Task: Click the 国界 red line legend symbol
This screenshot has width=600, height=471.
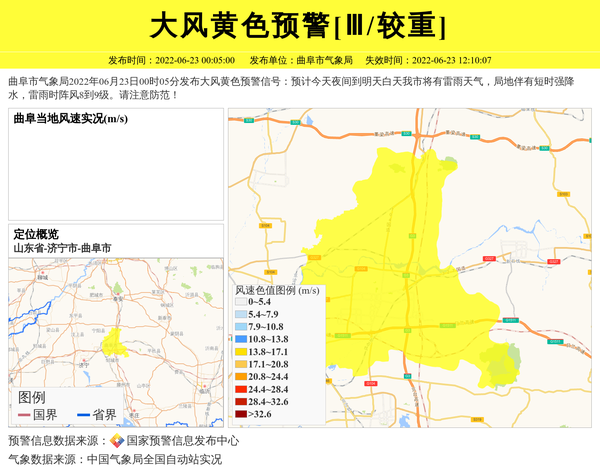Action: 24,415
